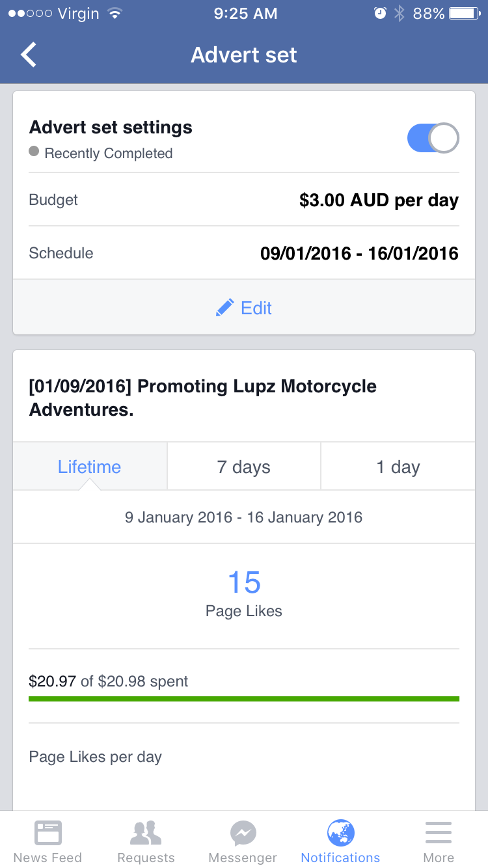Tap the alarm clock status icon

pyautogui.click(x=380, y=14)
